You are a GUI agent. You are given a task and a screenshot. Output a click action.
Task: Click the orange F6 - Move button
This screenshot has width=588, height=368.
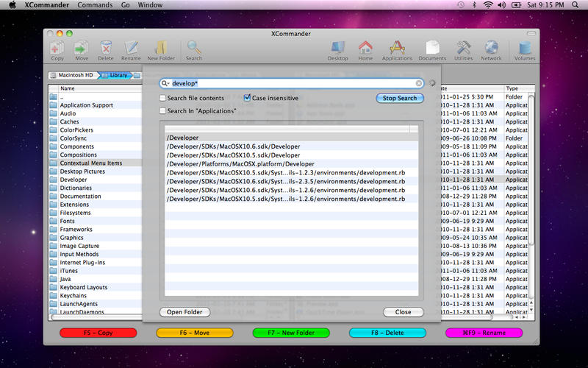tap(195, 333)
